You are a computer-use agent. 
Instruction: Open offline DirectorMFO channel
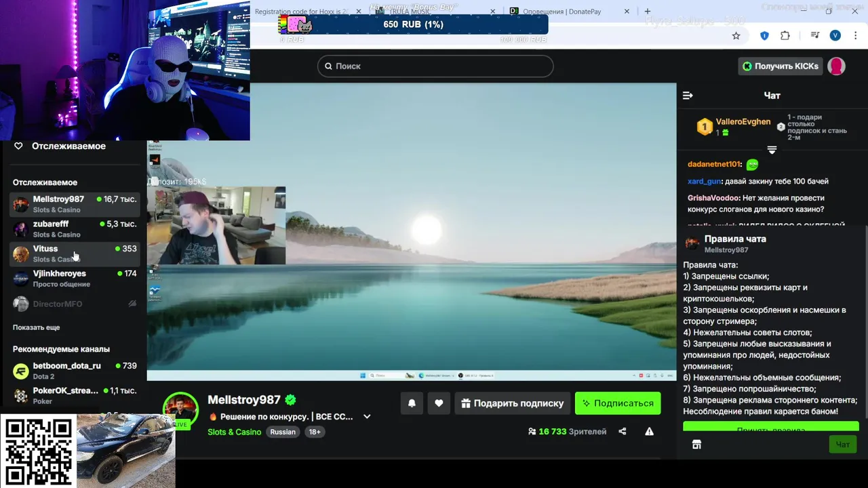click(75, 304)
